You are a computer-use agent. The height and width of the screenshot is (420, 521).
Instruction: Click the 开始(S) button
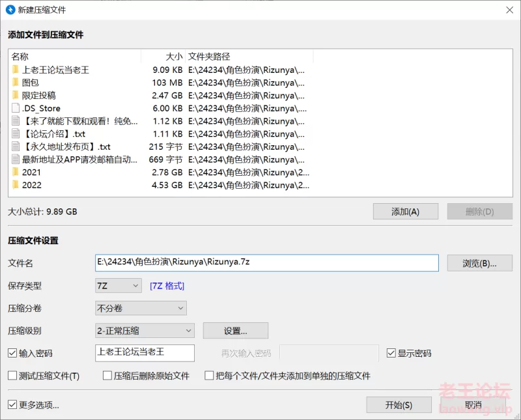(x=399, y=405)
